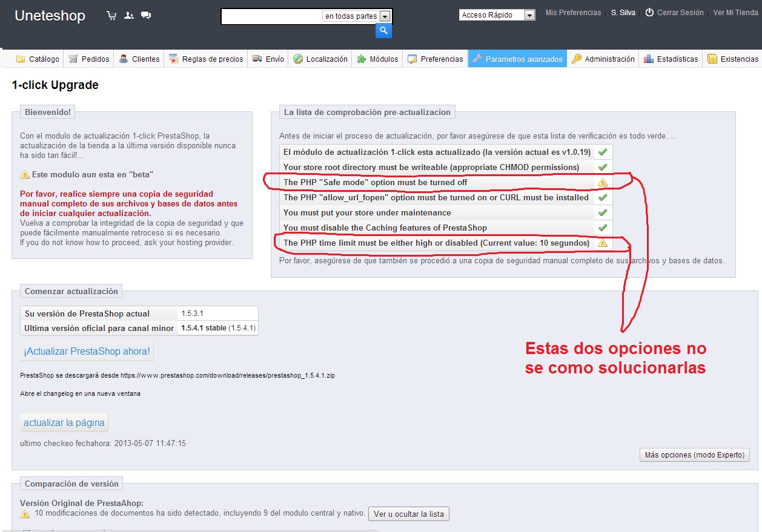Click warning icon beside beta module notice
This screenshot has width=762, height=532.
point(25,174)
